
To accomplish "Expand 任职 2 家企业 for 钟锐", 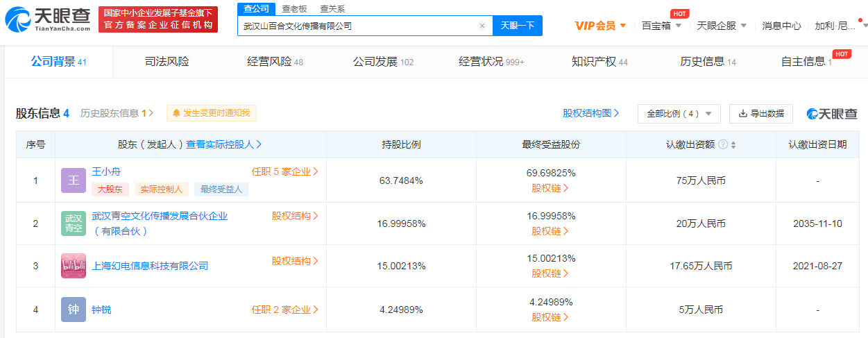I will click(284, 310).
